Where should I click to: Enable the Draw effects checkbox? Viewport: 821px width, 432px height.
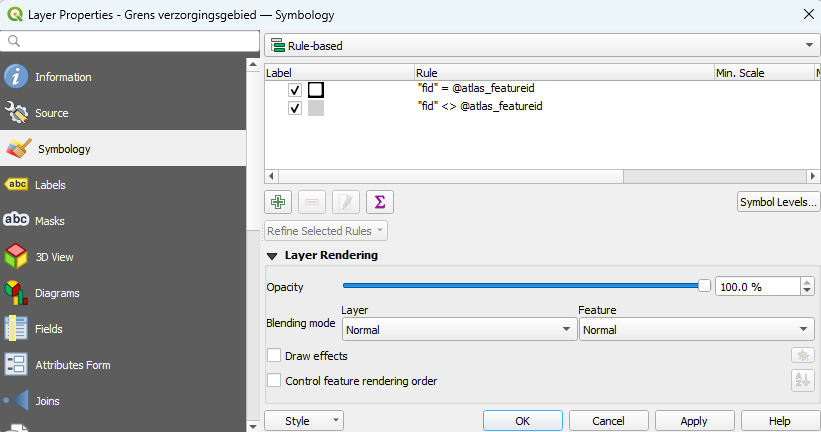(274, 356)
